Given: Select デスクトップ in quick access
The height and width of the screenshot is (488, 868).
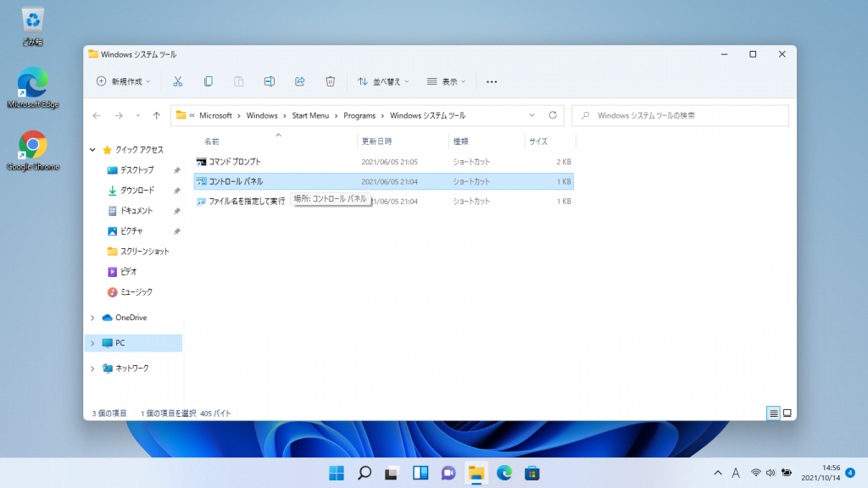Looking at the screenshot, I should [136, 170].
